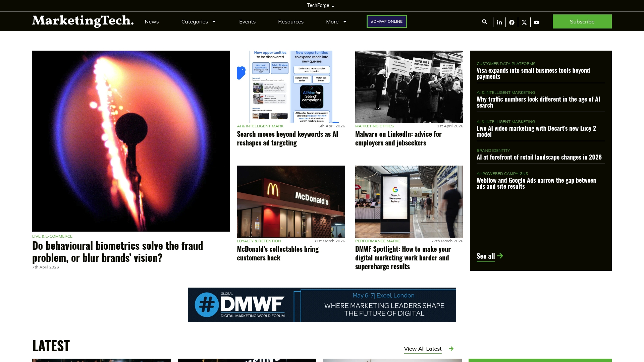Select the CUSTOMER DATA PLATFORMS category label
Screen dimensions: 644x362
(x=506, y=64)
